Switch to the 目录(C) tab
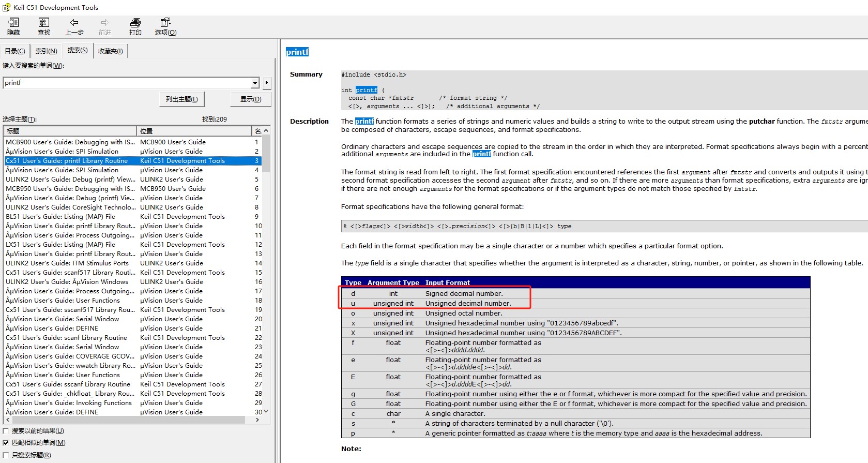This screenshot has height=463, width=868. [15, 51]
